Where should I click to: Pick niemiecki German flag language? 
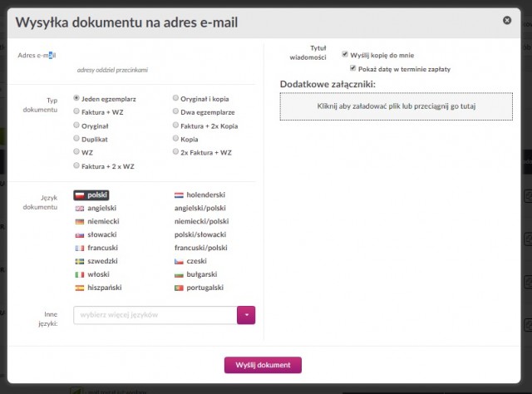(x=97, y=221)
